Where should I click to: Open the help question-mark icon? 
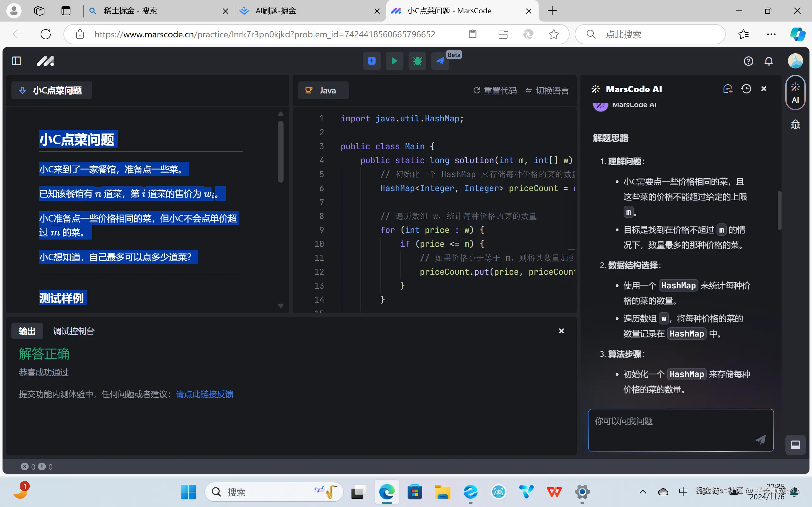748,61
